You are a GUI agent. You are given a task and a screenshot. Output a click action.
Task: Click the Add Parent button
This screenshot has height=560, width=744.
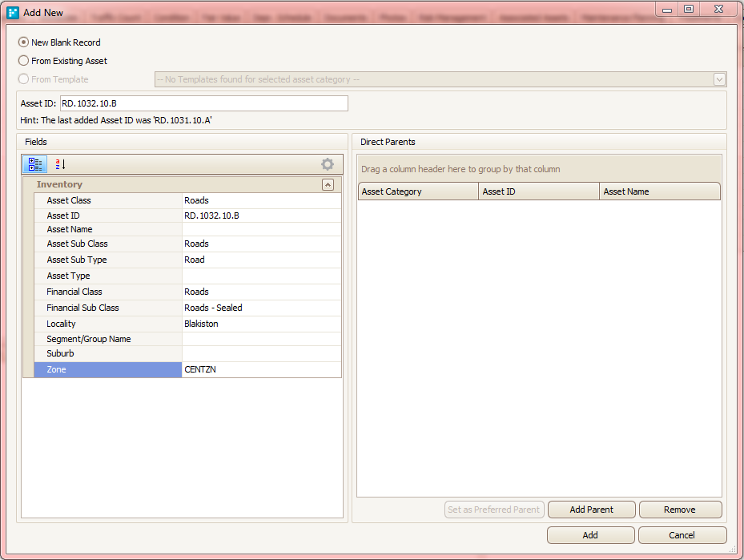click(591, 510)
